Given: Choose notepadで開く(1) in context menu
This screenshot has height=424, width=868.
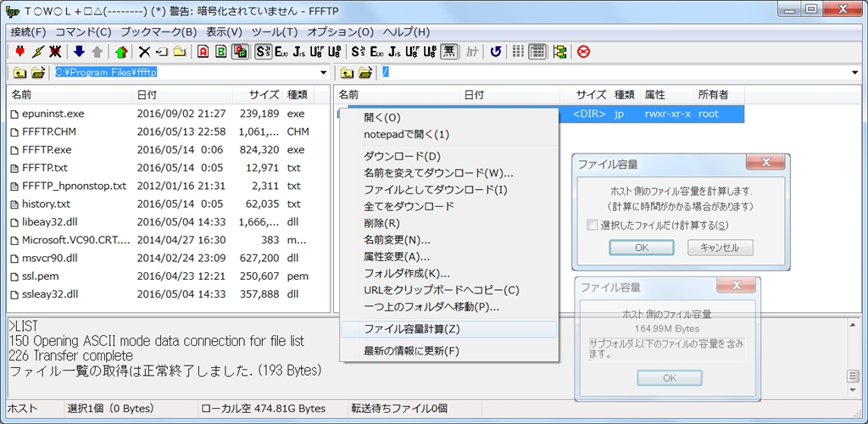Looking at the screenshot, I should tap(449, 134).
